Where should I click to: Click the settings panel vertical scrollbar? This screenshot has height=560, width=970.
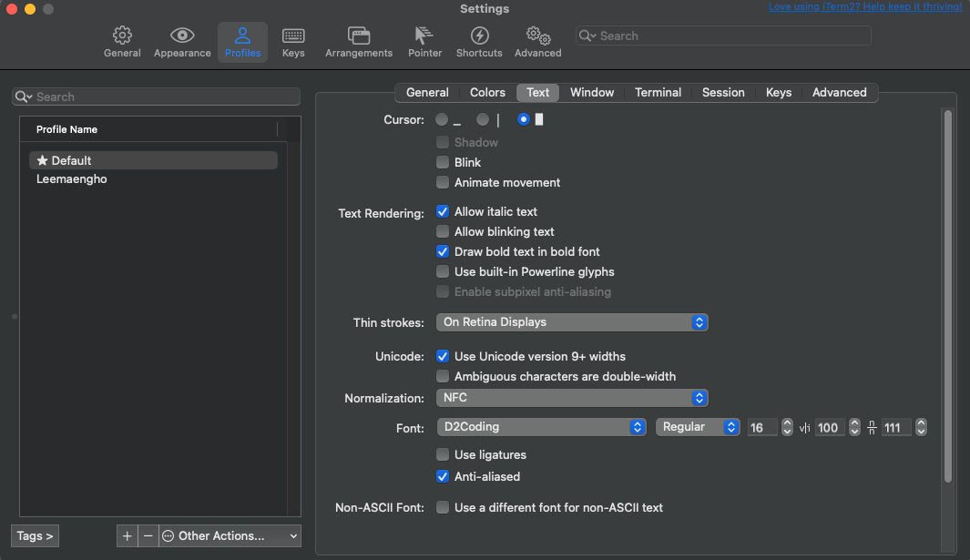(x=948, y=296)
